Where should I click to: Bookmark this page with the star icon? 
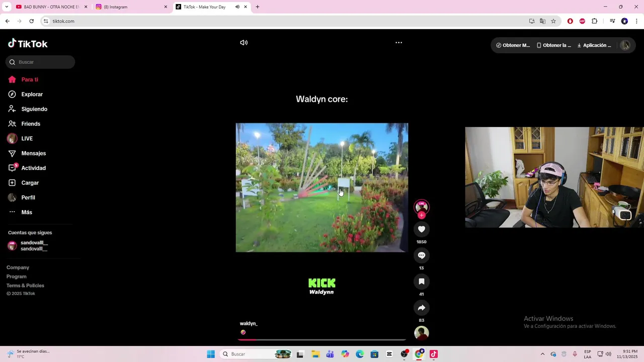[x=553, y=21]
